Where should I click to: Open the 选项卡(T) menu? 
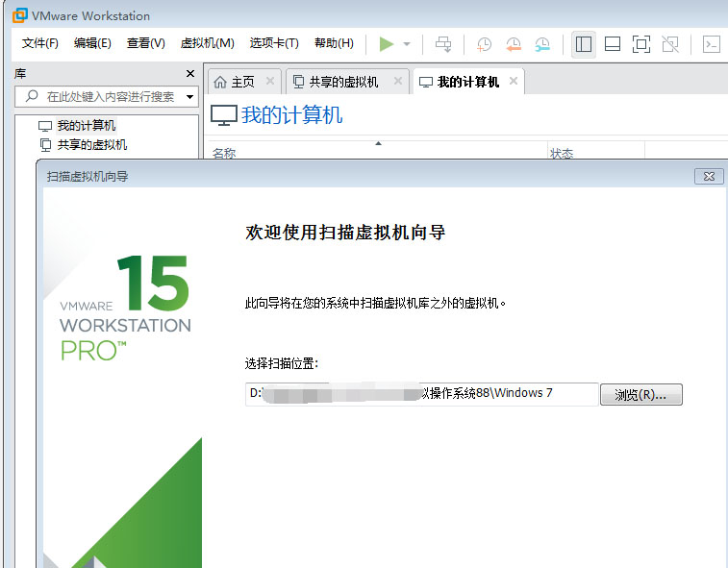pos(274,43)
